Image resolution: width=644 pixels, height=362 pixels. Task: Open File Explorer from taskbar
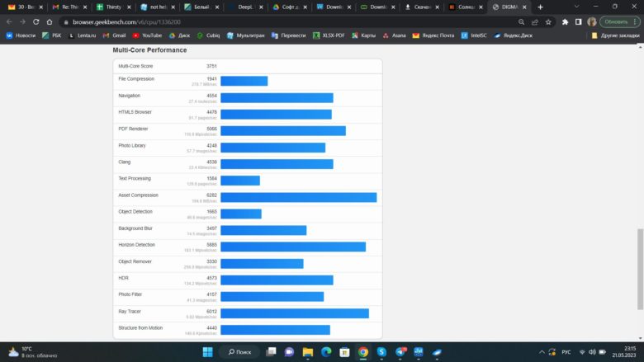coord(308,352)
